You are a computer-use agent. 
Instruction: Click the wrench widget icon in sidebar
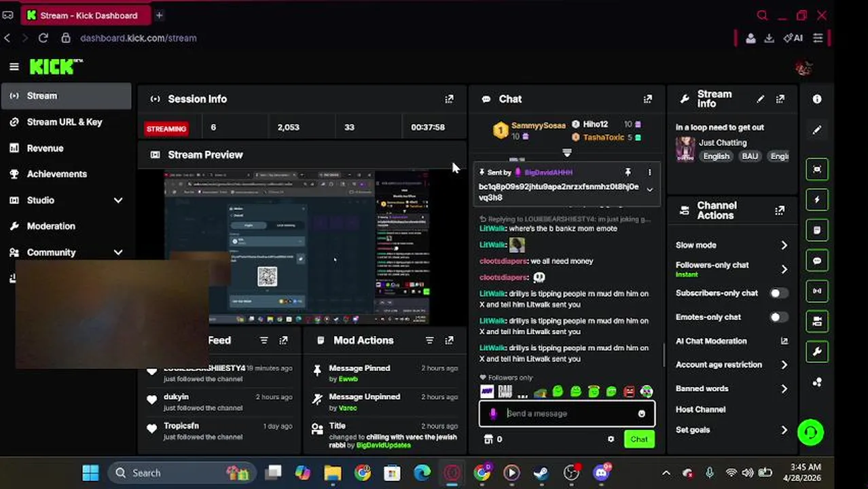pos(817,352)
